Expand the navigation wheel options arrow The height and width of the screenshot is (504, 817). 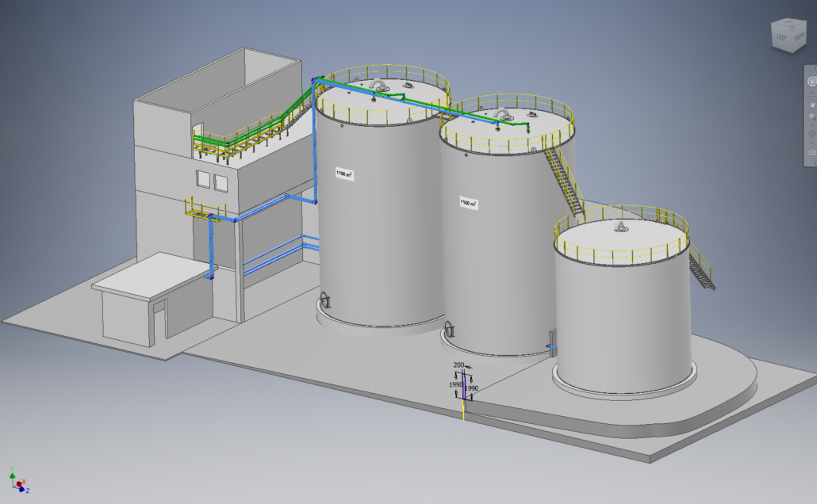tap(811, 94)
